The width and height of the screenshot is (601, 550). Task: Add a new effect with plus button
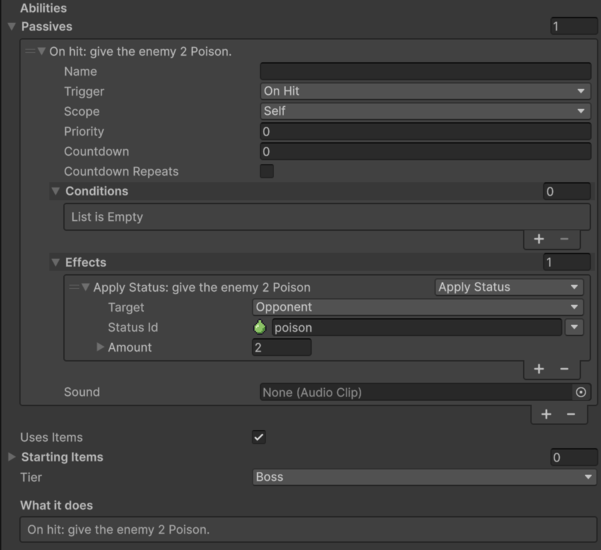tap(539, 369)
